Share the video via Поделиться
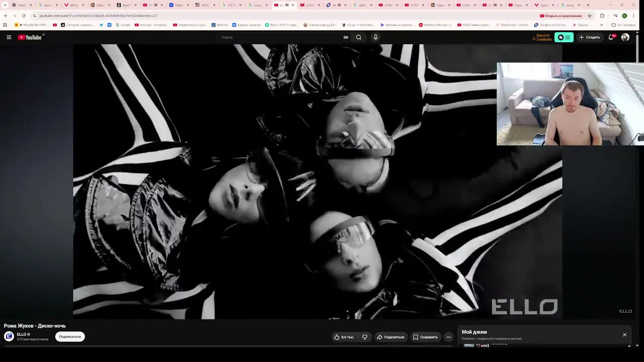This screenshot has height=362, width=644. tap(391, 337)
